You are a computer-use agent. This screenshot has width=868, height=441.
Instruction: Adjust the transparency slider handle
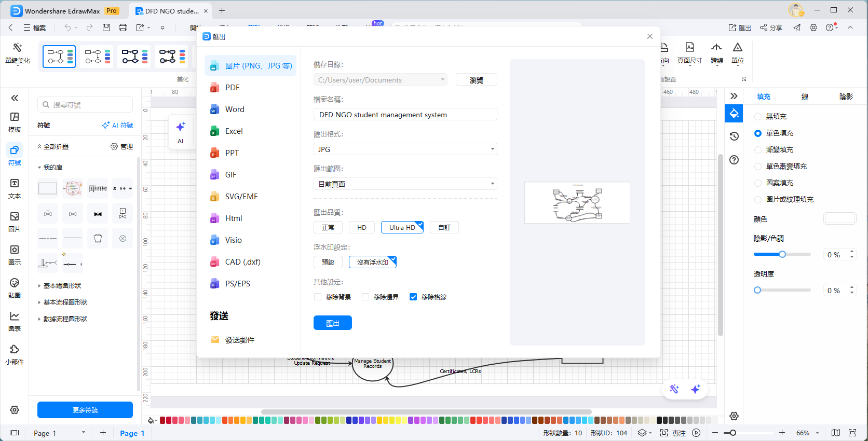coord(757,290)
